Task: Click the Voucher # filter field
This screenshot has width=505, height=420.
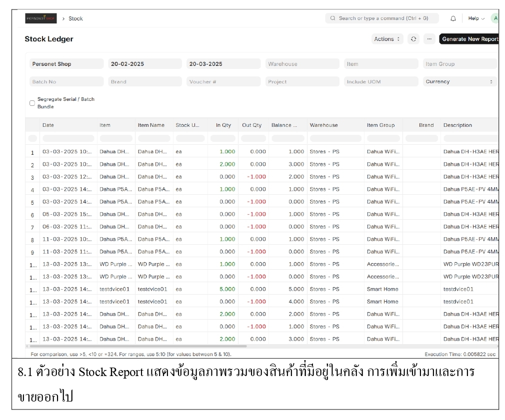Action: (223, 82)
